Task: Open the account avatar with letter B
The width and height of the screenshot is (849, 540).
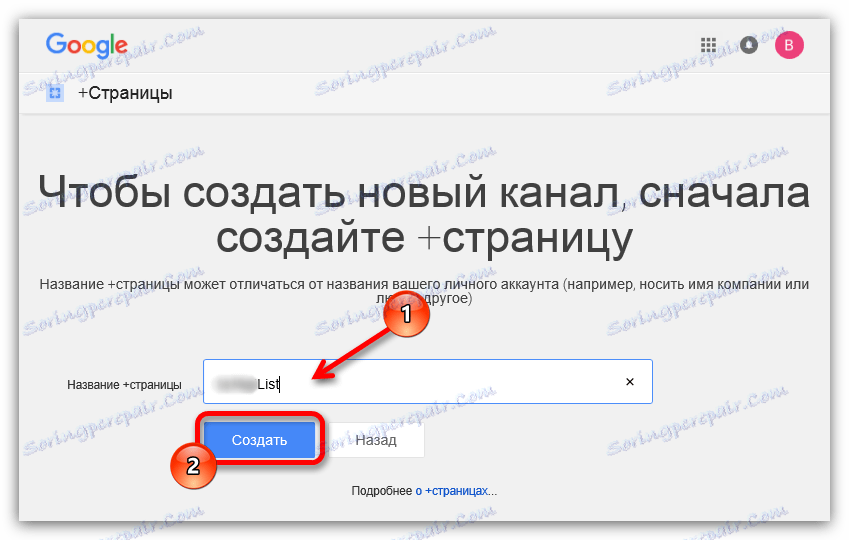Action: [x=789, y=45]
